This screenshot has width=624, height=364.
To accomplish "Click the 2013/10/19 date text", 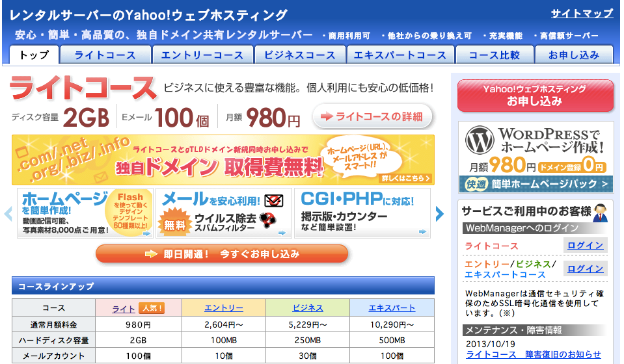I will pos(491,344).
